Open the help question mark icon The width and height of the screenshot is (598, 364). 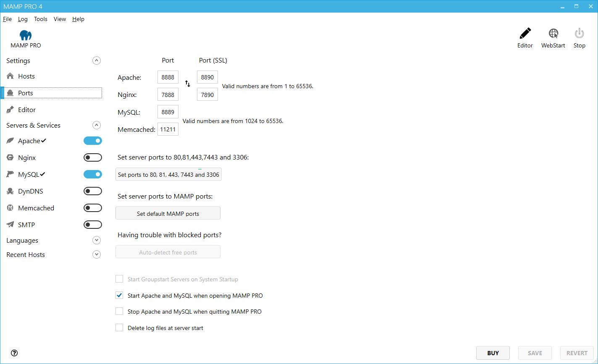14,353
